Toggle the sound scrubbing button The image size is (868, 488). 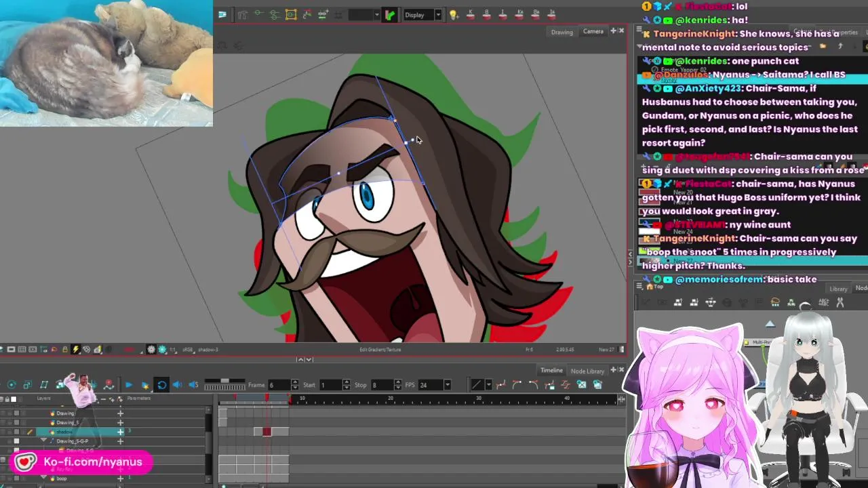tap(193, 385)
